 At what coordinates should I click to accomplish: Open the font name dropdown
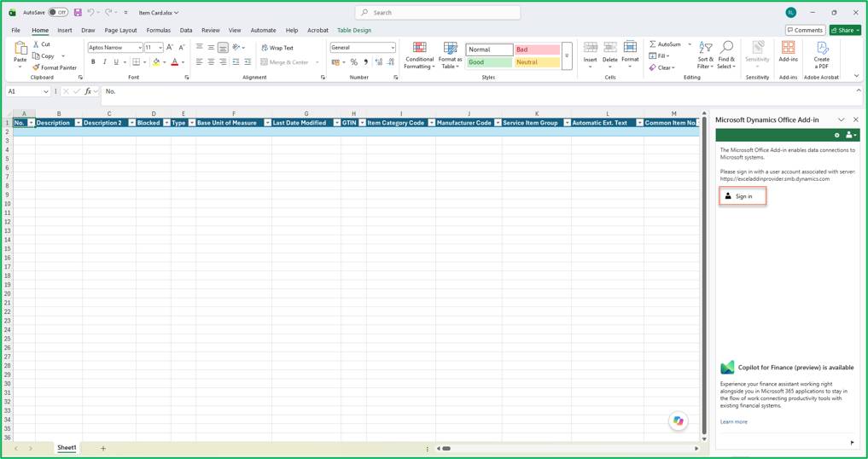pyautogui.click(x=140, y=48)
